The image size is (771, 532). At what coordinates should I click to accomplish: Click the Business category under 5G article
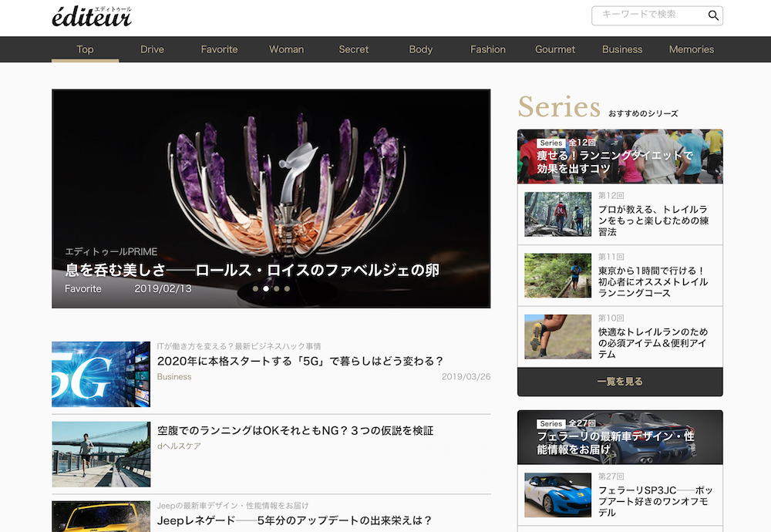pyautogui.click(x=174, y=376)
